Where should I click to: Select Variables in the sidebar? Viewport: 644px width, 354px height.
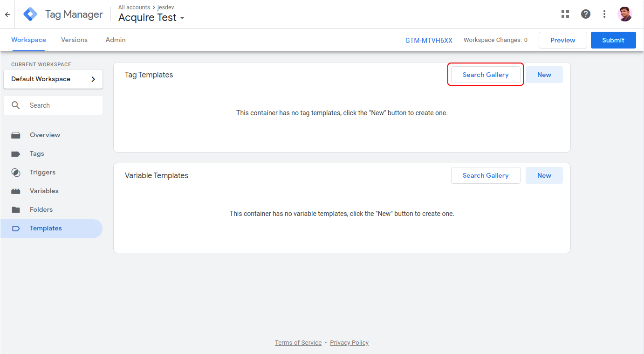[44, 191]
